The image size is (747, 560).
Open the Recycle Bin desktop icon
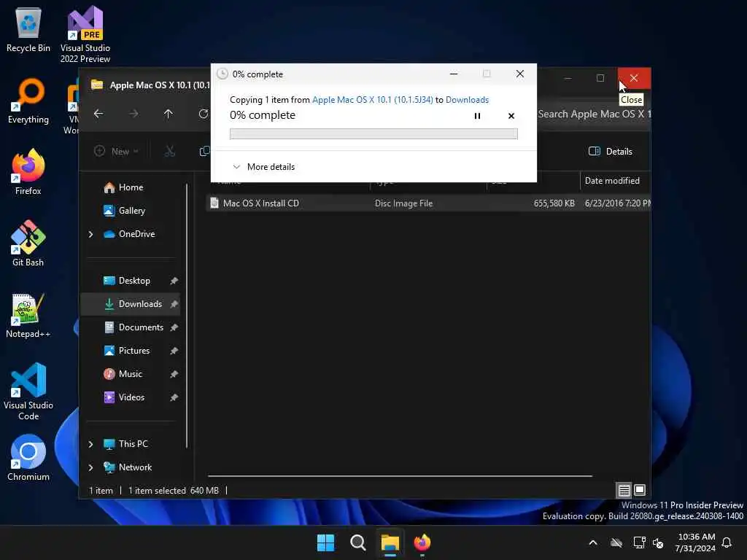pyautogui.click(x=28, y=30)
